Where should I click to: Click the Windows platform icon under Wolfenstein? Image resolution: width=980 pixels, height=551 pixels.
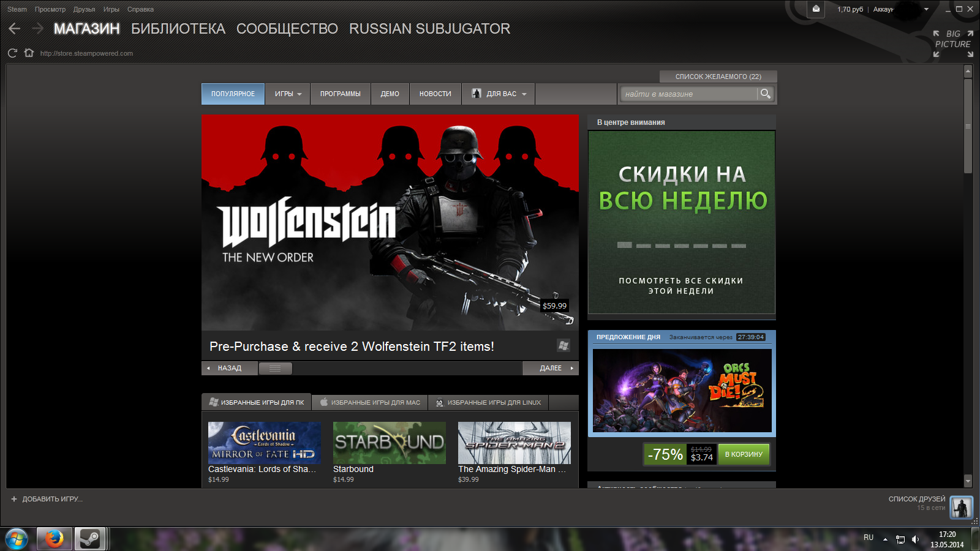563,345
